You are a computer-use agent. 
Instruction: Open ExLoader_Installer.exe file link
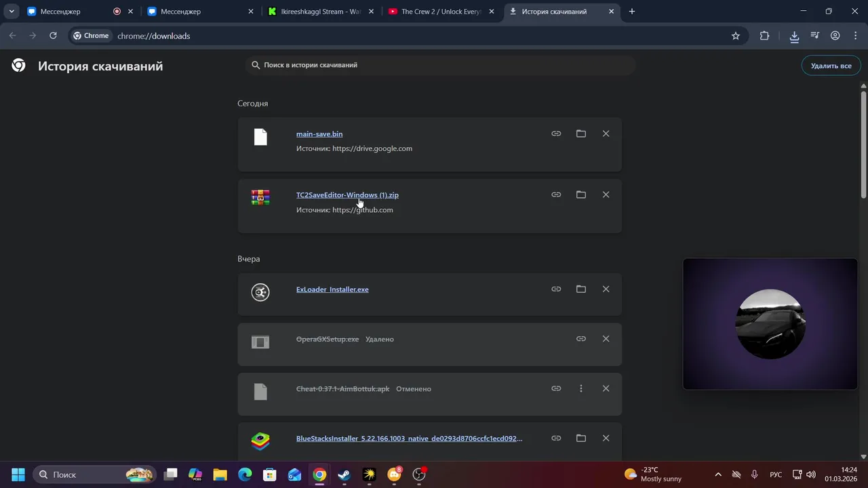[x=332, y=289]
